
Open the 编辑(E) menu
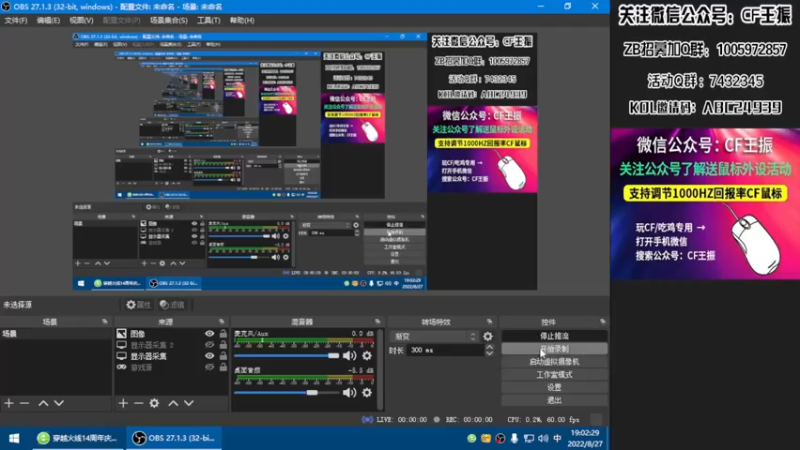[x=48, y=20]
